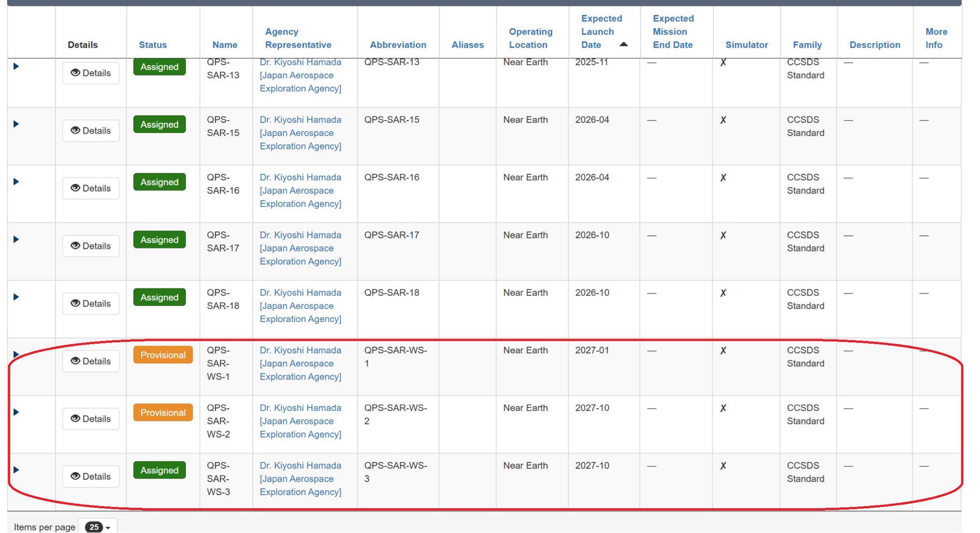Screen dimensions: 980x533
Task: Click the Details eye button for QPS-SAR-15
Action: click(x=91, y=130)
